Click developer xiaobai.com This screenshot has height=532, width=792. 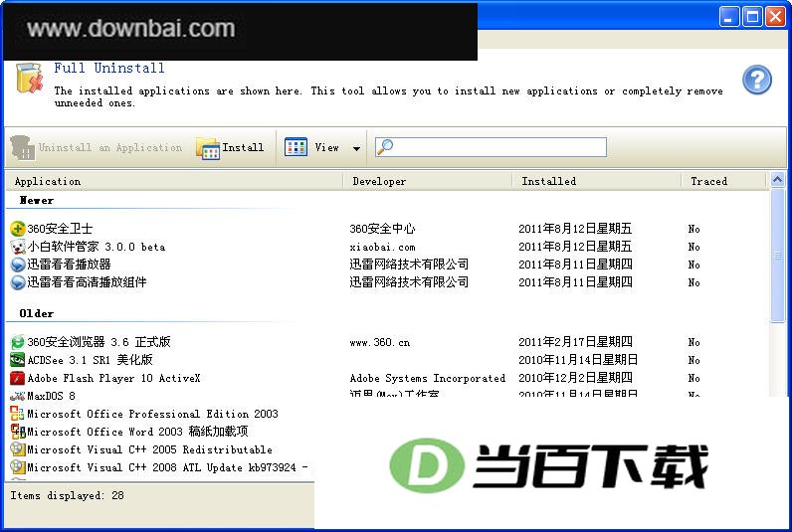382,247
